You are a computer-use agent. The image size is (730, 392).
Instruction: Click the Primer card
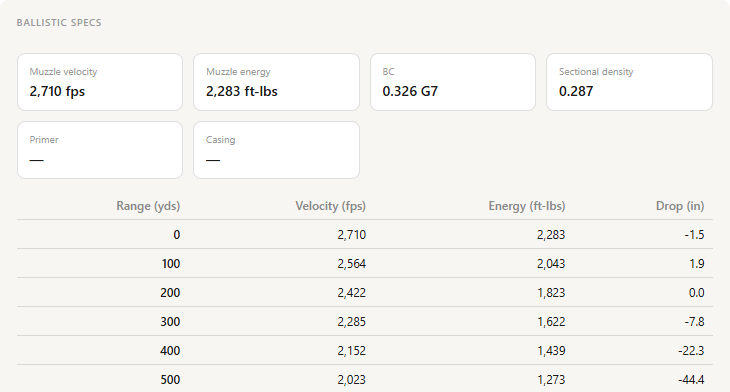coord(100,150)
